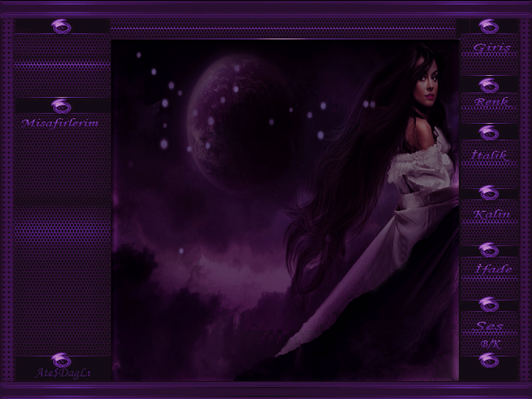Select the Misafirlerim guest list heading
532x399 pixels.
(60, 123)
